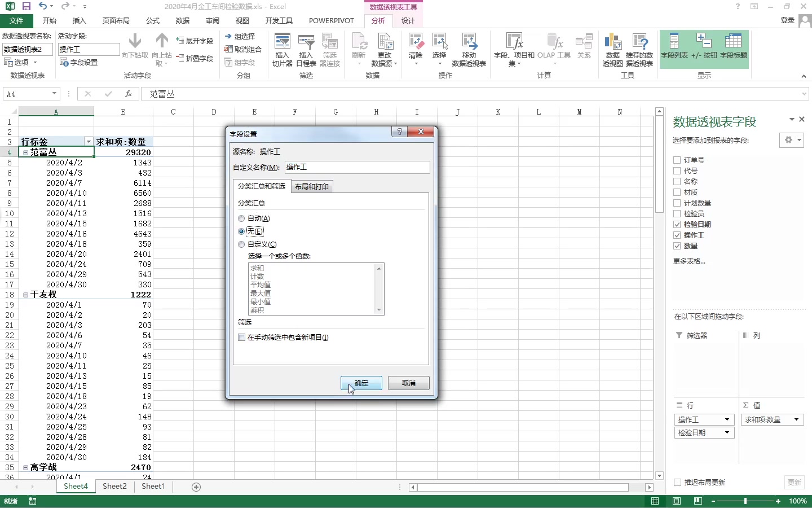Click the Drill Down (向下钻取) icon
The height and width of the screenshot is (508, 812).
135,46
